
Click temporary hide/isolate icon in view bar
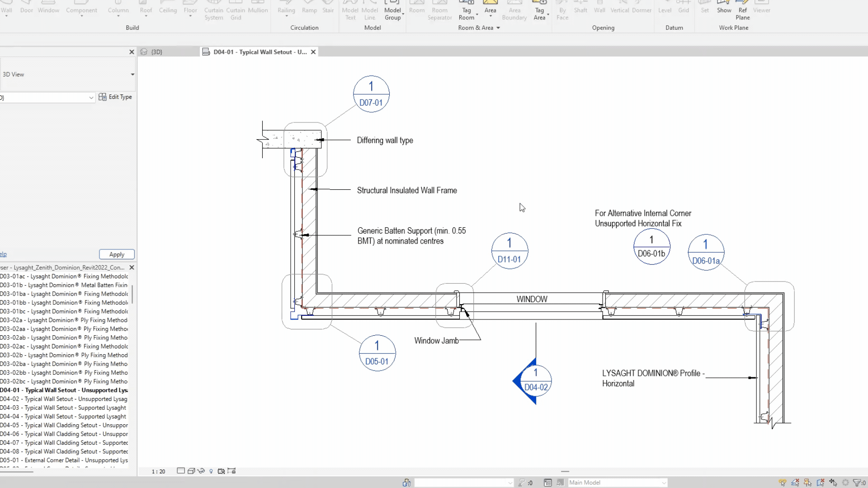(x=201, y=471)
